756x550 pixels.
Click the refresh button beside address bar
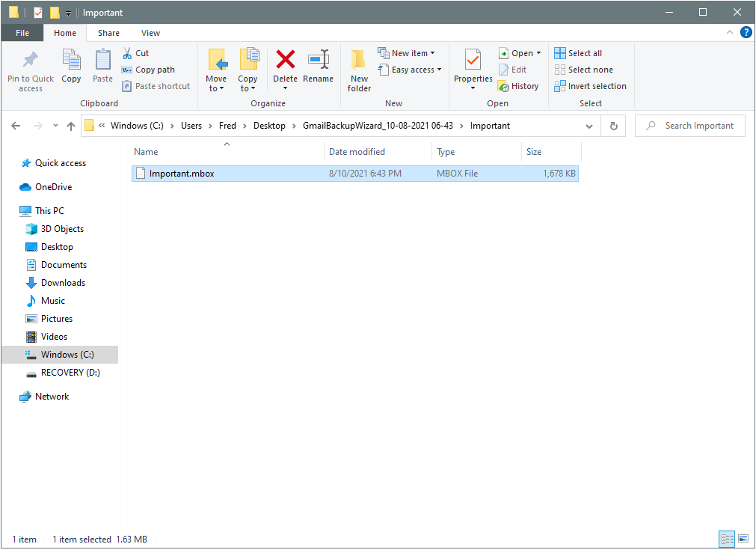(614, 126)
